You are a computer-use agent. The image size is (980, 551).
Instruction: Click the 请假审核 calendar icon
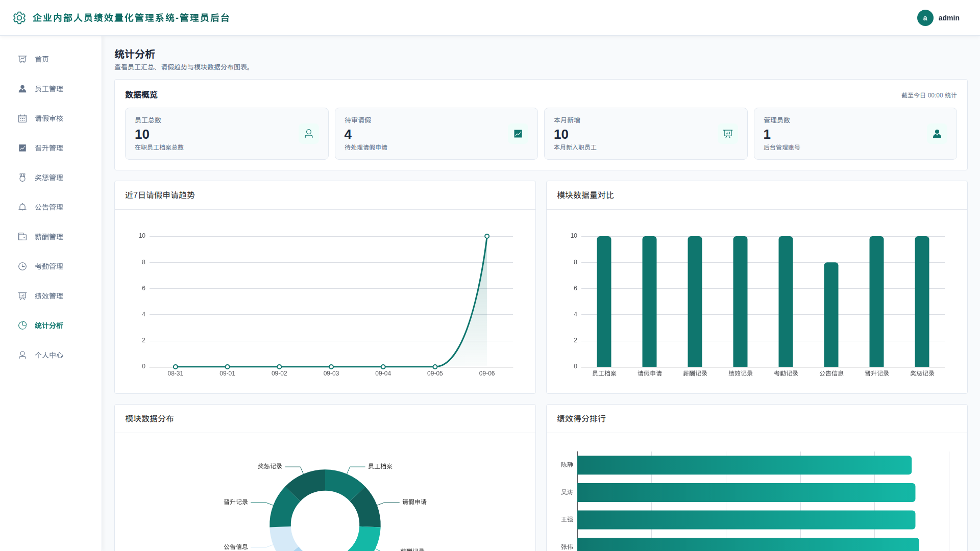(22, 118)
